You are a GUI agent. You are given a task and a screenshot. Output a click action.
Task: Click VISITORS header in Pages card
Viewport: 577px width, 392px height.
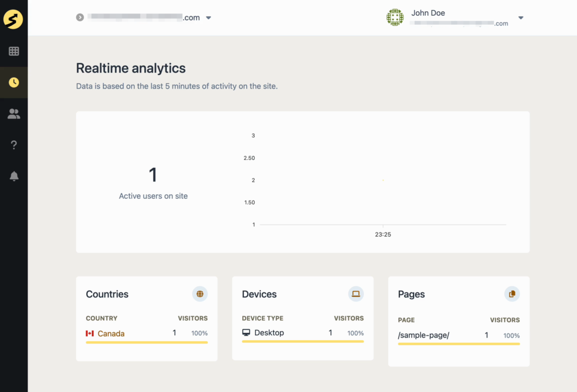point(505,320)
